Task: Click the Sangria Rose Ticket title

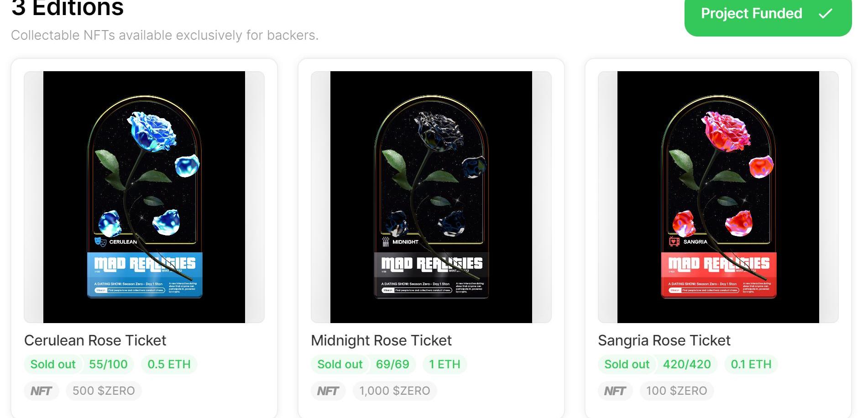Action: click(664, 340)
